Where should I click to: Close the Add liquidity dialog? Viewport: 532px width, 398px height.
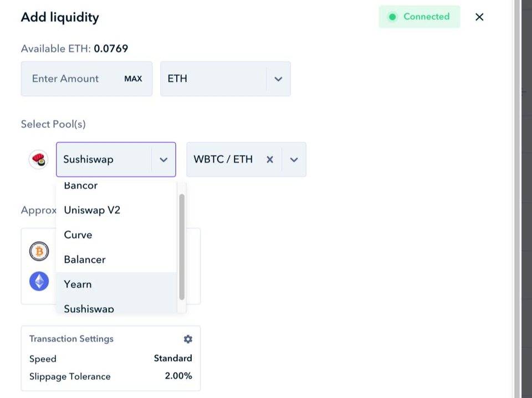coord(479,17)
